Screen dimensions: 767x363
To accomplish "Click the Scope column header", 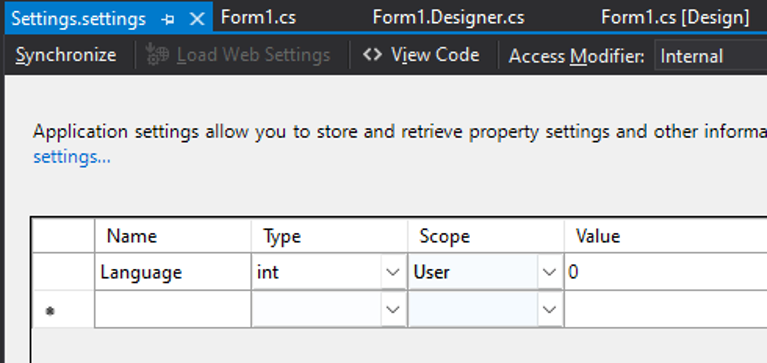I will point(486,236).
